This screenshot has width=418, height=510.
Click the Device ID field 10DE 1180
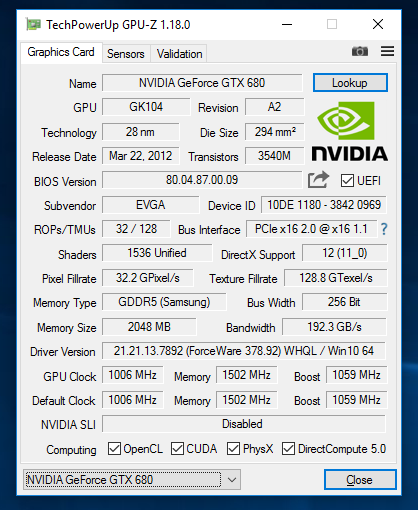pos(324,205)
